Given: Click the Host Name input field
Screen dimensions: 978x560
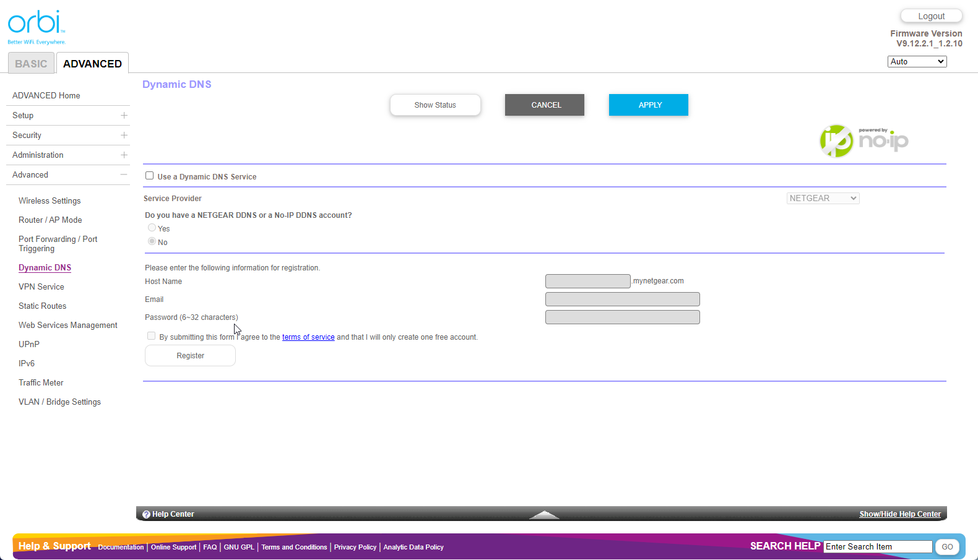Looking at the screenshot, I should (x=587, y=282).
